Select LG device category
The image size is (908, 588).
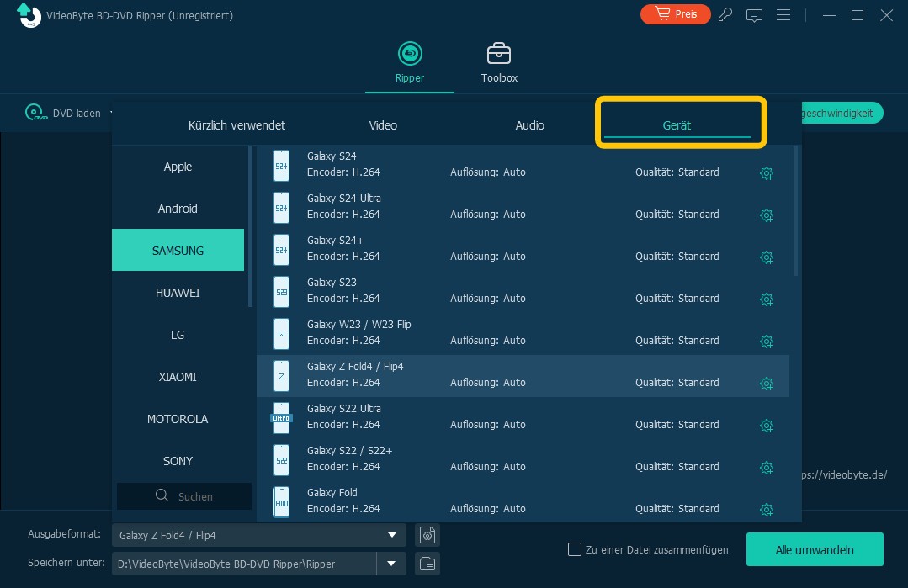coord(178,335)
